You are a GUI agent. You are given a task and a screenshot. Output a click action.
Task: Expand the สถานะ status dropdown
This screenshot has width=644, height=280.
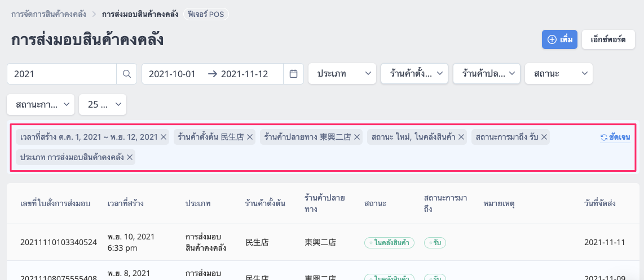(x=559, y=74)
